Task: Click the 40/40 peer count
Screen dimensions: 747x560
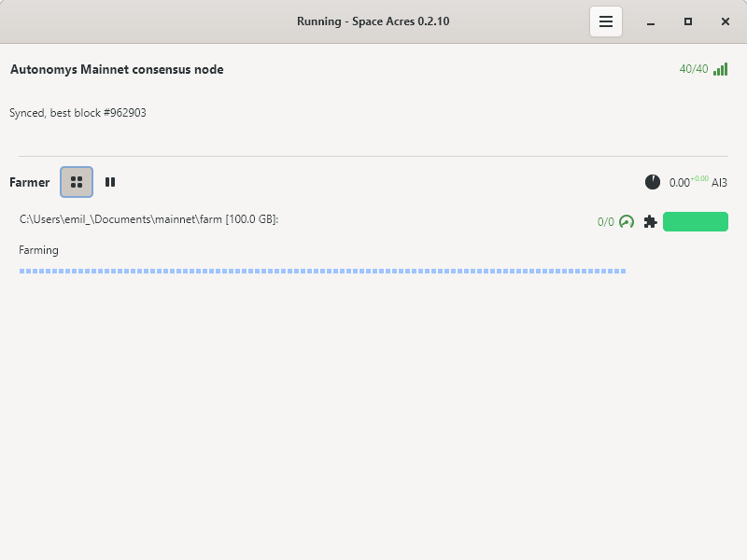Action: point(694,69)
